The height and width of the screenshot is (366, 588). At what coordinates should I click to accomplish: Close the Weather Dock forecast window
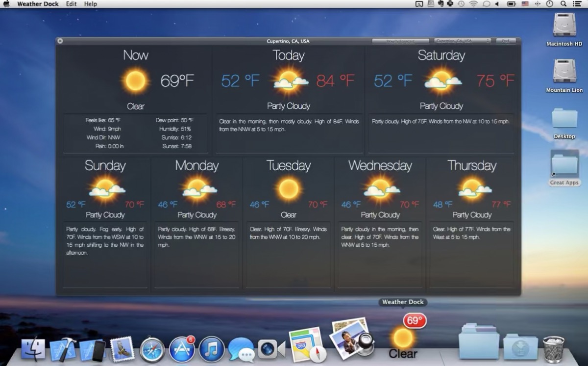click(60, 41)
